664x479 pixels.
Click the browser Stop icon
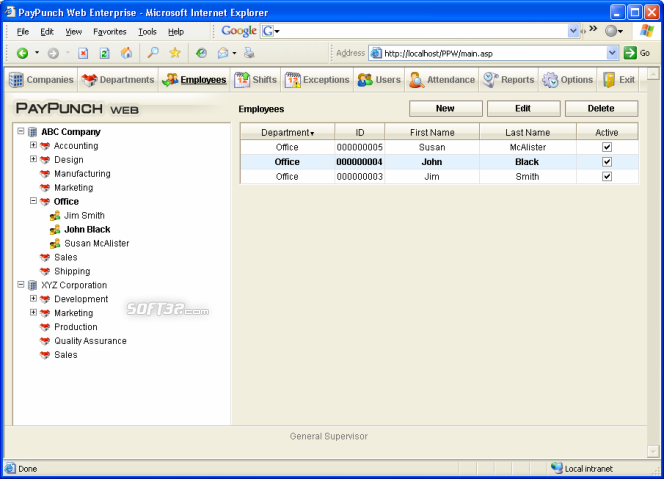pyautogui.click(x=83, y=53)
